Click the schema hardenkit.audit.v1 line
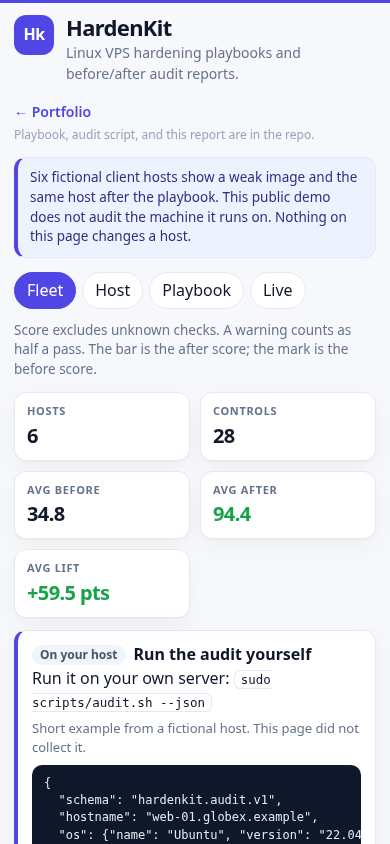 click(171, 800)
